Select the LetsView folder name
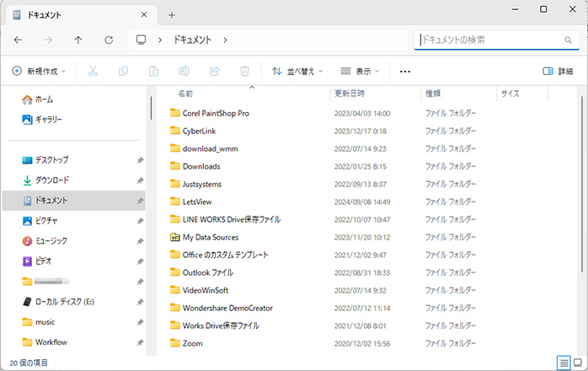 pos(197,202)
